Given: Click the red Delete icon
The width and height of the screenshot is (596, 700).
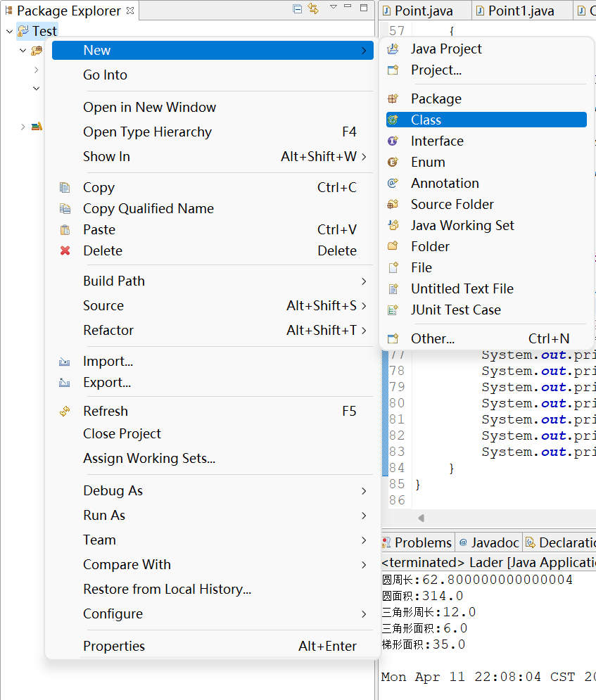Looking at the screenshot, I should (65, 251).
